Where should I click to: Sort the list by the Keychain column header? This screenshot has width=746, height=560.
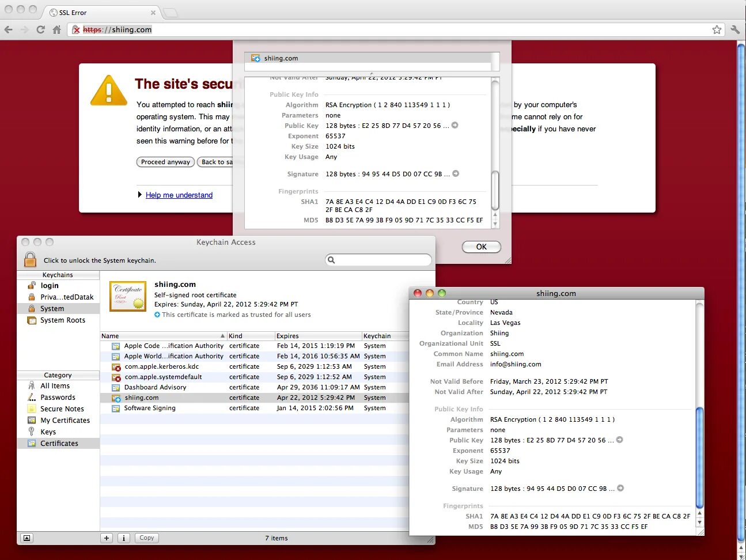click(385, 336)
